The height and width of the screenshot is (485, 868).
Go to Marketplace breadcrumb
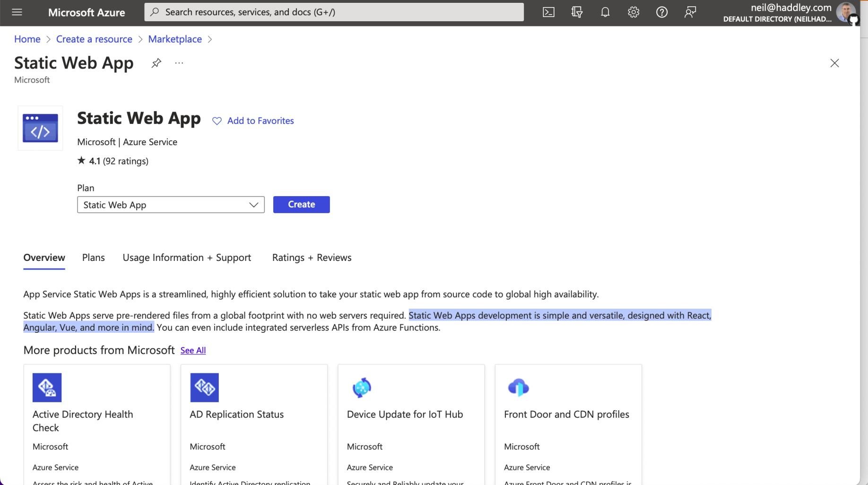pos(175,39)
